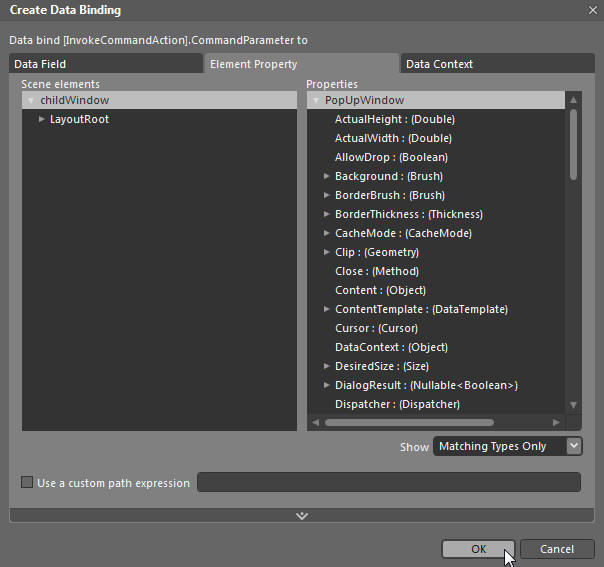The height and width of the screenshot is (567, 604).
Task: Click the properties horizontal scrollbar thumb
Action: point(409,423)
